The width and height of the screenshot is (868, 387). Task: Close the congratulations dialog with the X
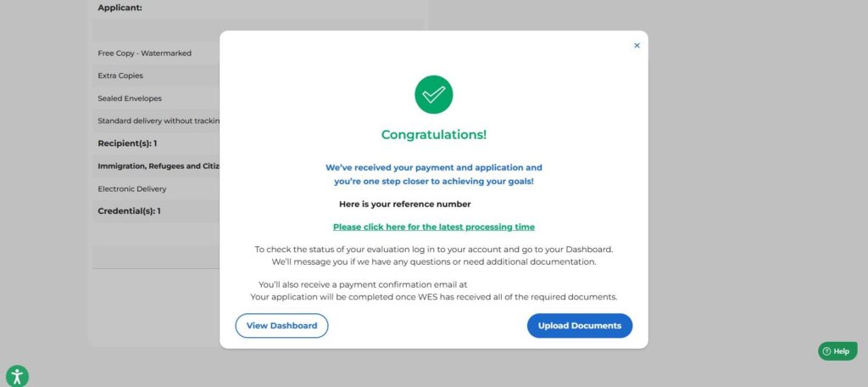pyautogui.click(x=637, y=46)
